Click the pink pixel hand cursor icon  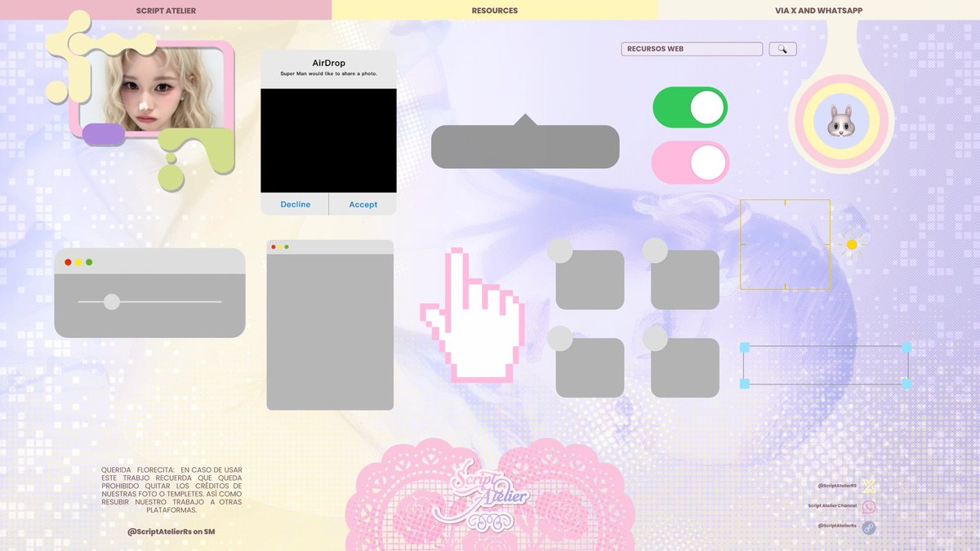(472, 316)
